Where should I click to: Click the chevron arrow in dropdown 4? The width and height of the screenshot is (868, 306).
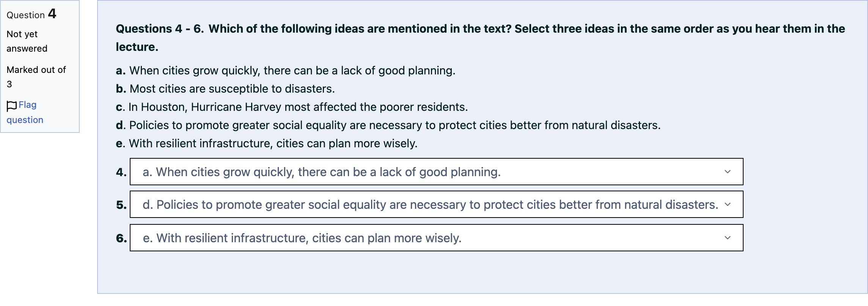point(728,172)
